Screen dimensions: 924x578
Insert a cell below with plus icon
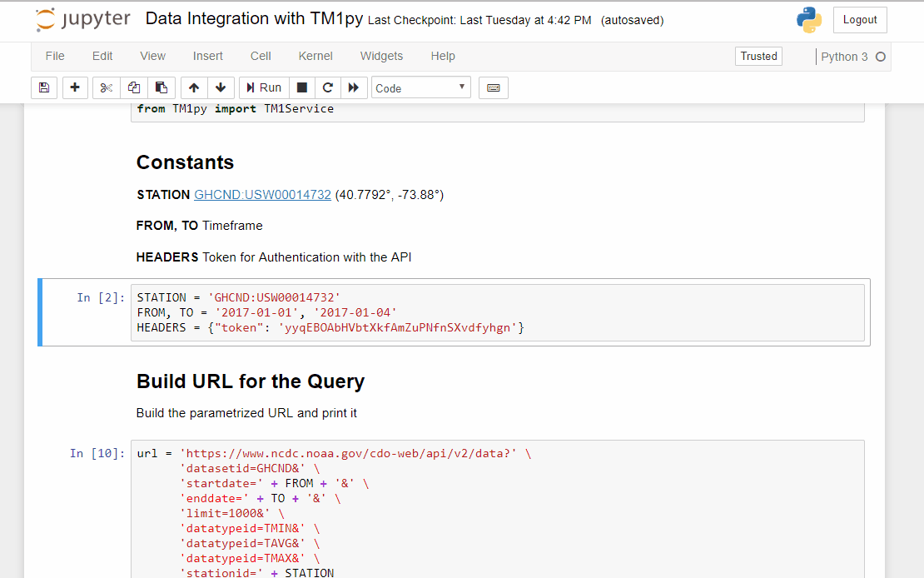click(x=75, y=87)
